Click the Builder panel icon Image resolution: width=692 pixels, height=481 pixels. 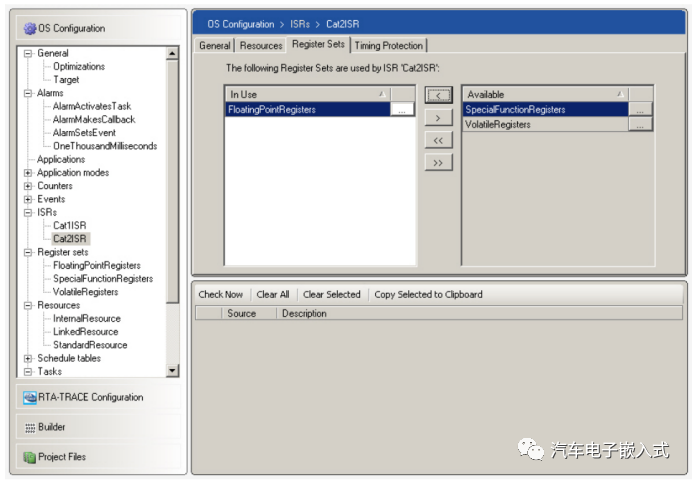[x=31, y=427]
